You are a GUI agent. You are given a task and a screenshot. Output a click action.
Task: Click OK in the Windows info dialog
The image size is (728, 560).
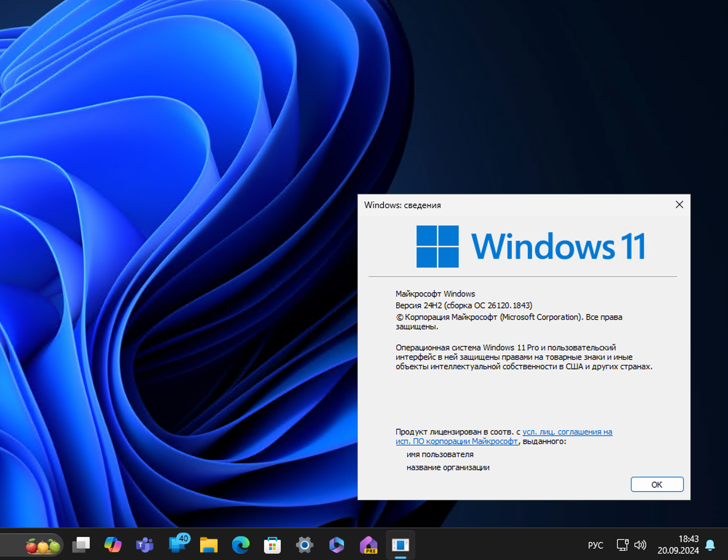click(x=657, y=484)
